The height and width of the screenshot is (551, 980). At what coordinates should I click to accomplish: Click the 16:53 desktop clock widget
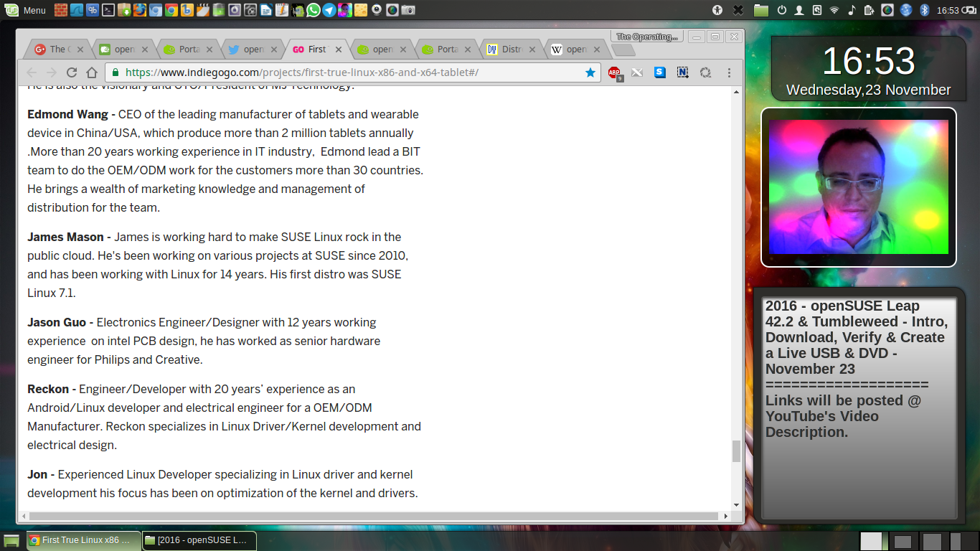point(868,68)
